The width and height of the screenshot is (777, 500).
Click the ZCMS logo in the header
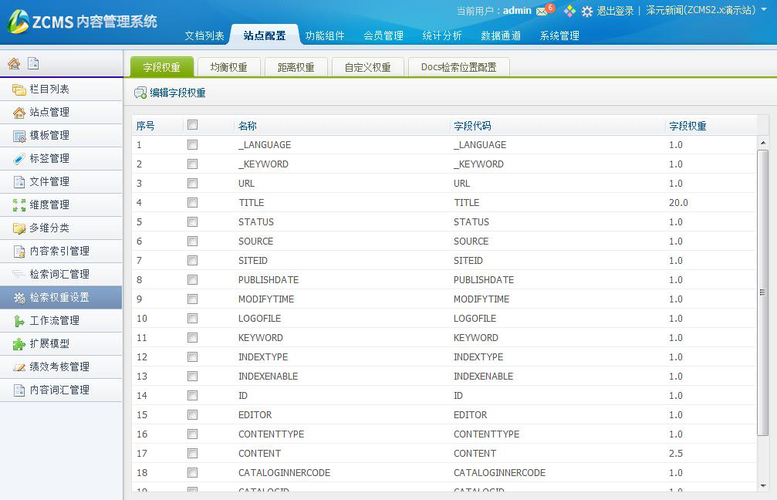[x=80, y=21]
